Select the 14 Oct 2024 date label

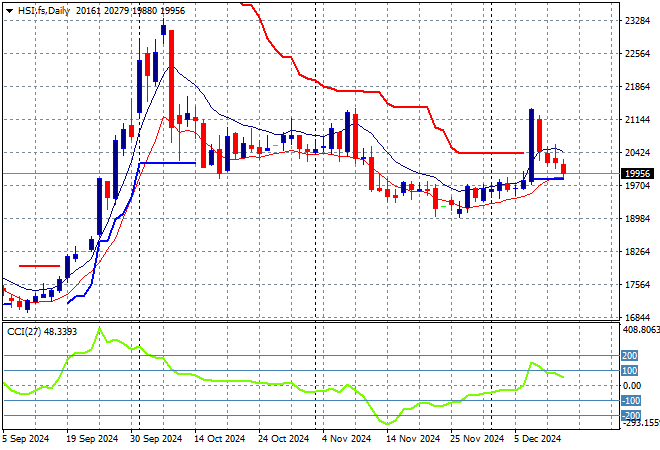[220, 438]
